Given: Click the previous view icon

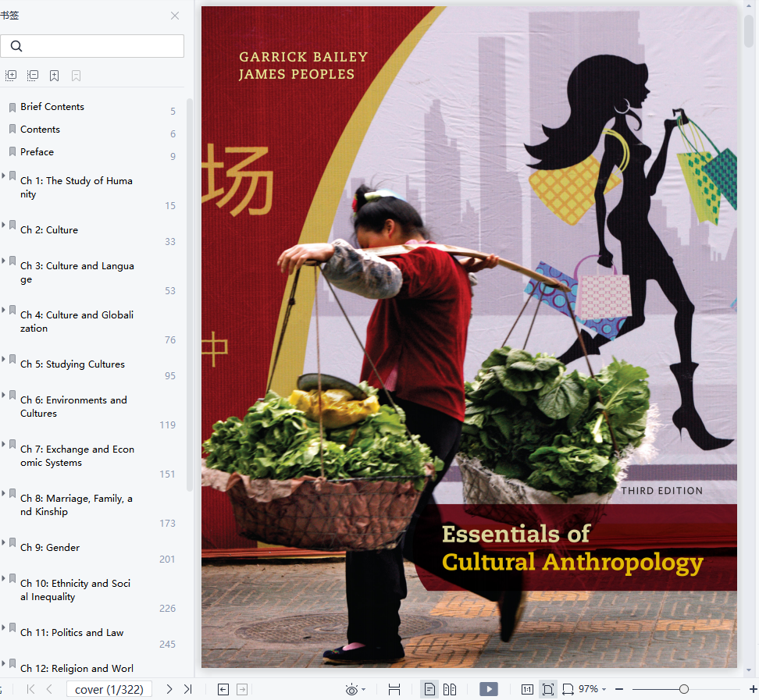Looking at the screenshot, I should 223,689.
